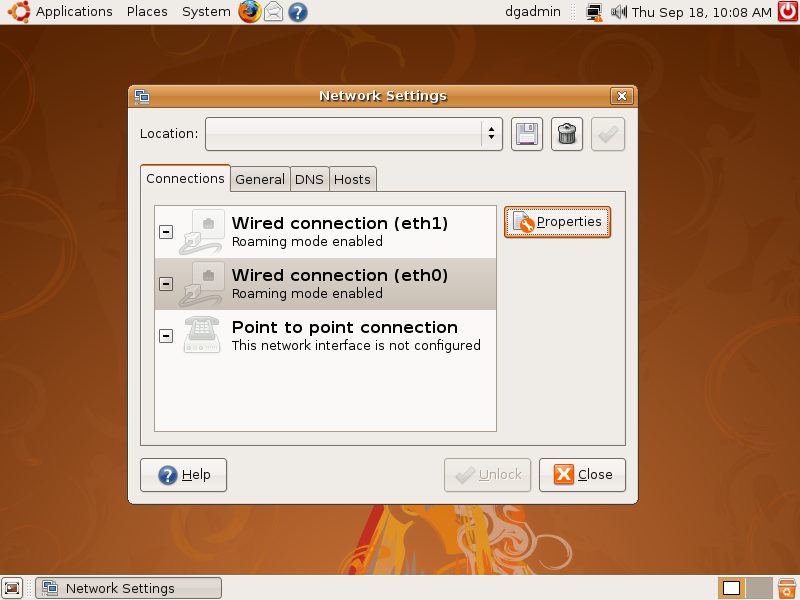Image resolution: width=800 pixels, height=600 pixels.
Task: Click the Unlock button
Action: 487,475
